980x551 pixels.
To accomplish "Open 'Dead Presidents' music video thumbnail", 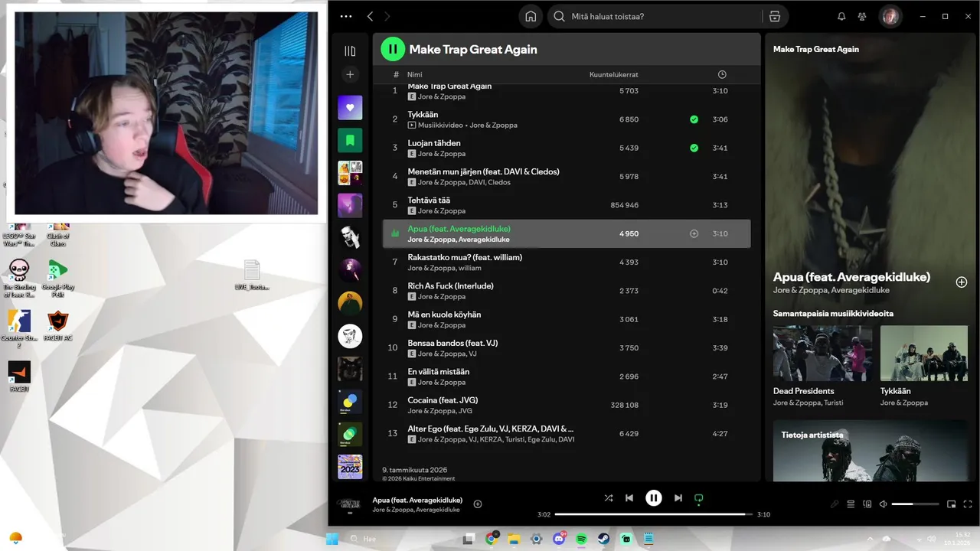I will 822,354.
